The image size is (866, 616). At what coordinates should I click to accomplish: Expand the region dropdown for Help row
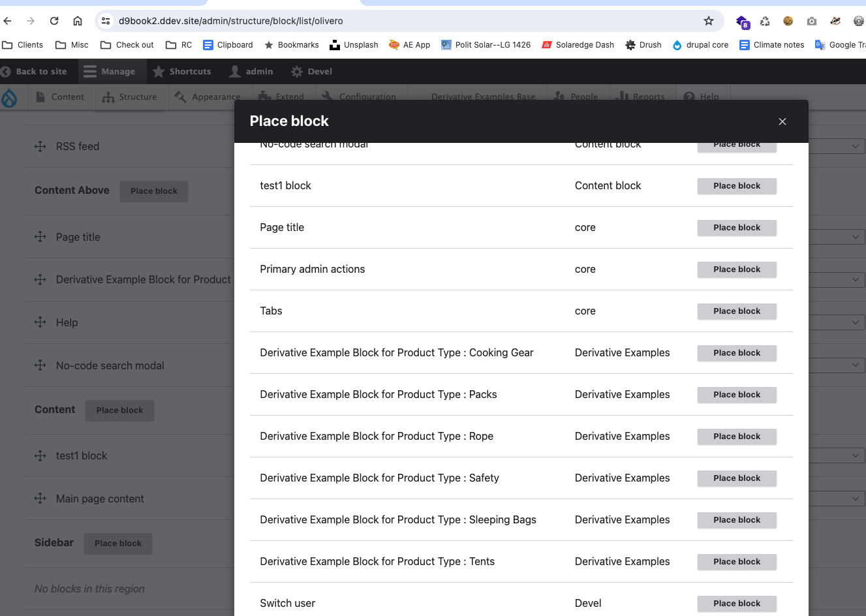[855, 322]
